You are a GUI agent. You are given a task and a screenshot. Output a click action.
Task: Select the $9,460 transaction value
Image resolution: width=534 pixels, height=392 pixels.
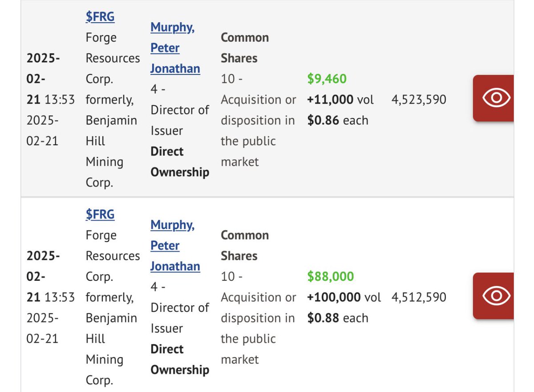tap(327, 79)
